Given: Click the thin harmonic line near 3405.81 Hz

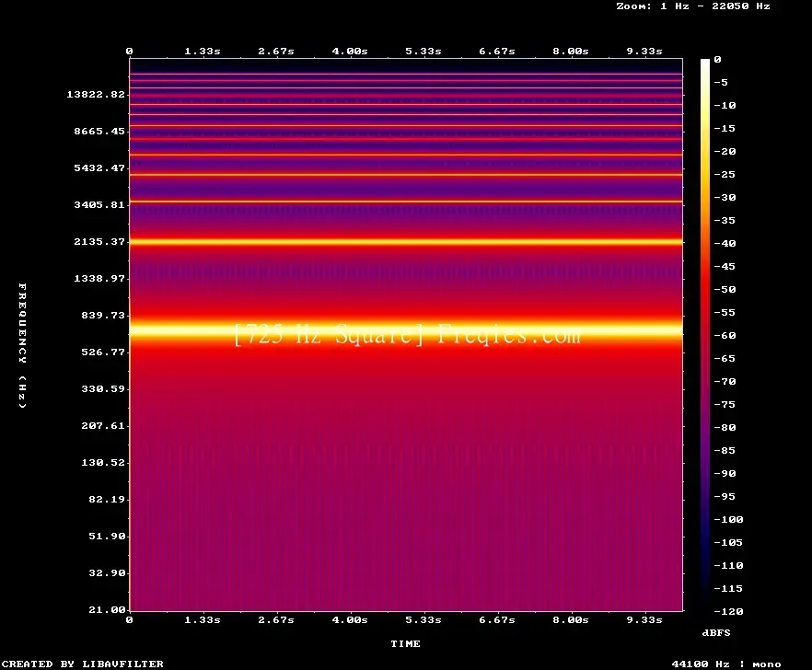Looking at the screenshot, I should click(405, 202).
